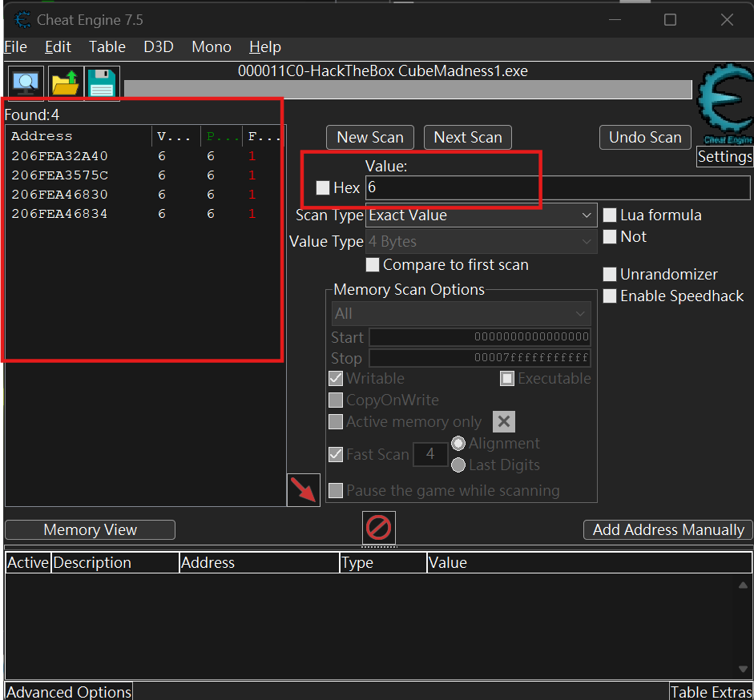The width and height of the screenshot is (754, 700).
Task: Select address 206FEA46834 in results
Action: [x=145, y=214]
